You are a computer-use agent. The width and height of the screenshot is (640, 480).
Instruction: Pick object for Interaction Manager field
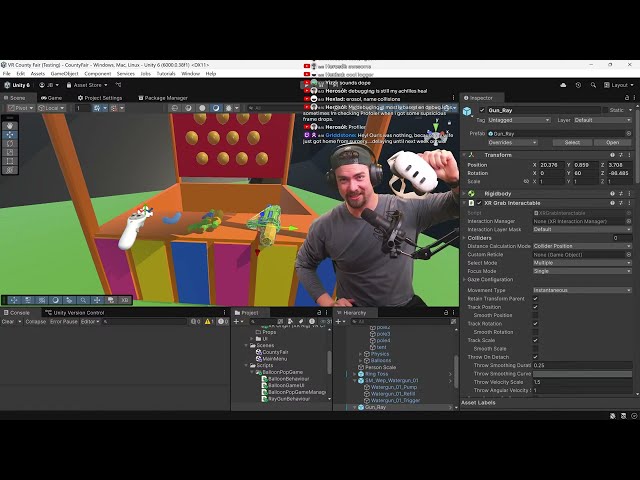(x=629, y=221)
